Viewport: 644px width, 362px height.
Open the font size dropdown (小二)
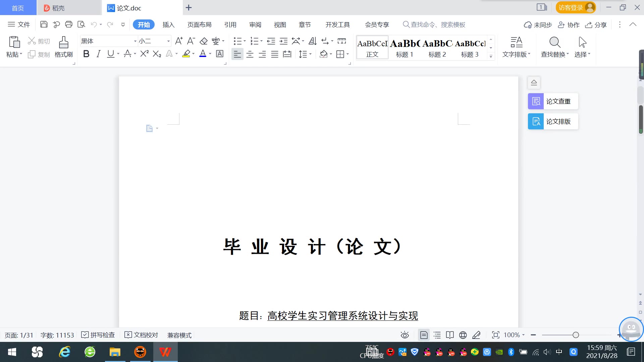pyautogui.click(x=168, y=41)
